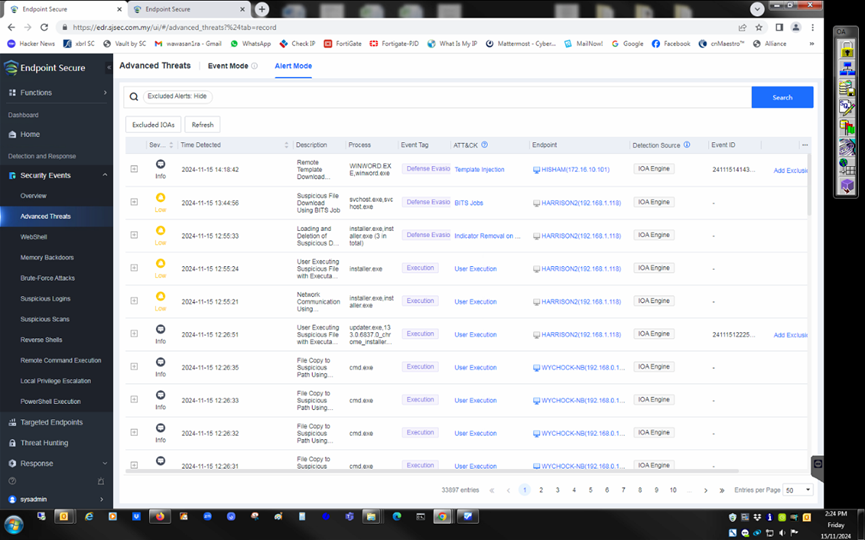This screenshot has width=865, height=540.
Task: Click the Home icon in the sidebar
Action: click(x=11, y=134)
